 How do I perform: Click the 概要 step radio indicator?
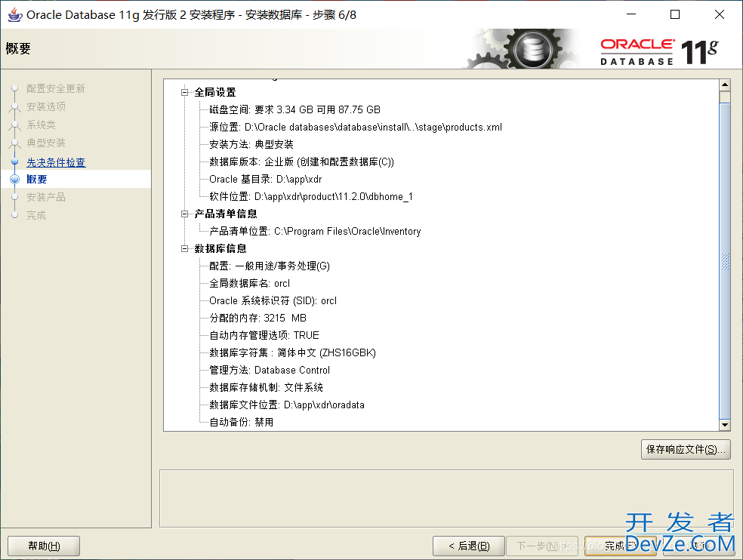pos(14,179)
